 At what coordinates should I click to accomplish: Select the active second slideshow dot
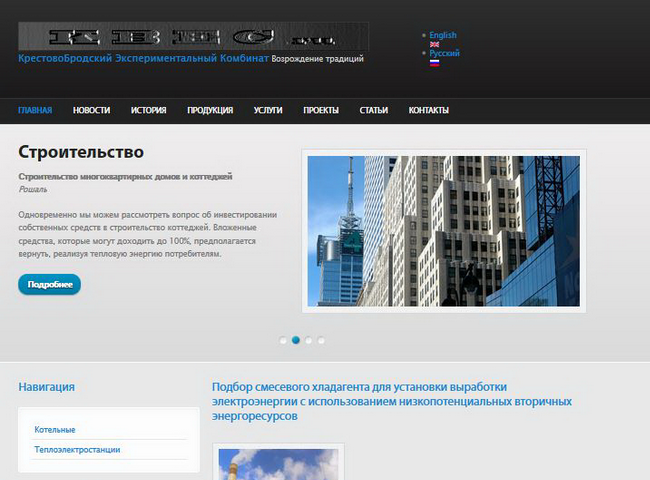click(296, 340)
